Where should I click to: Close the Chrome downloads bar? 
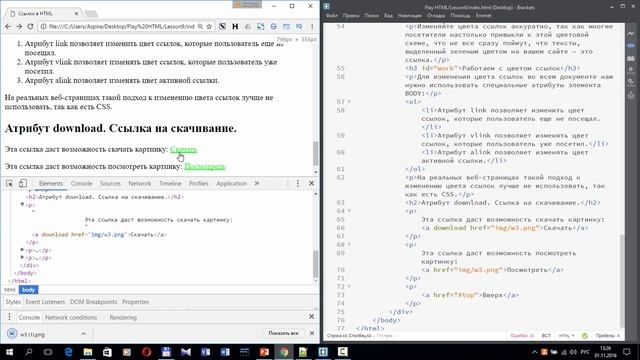pos(312,333)
